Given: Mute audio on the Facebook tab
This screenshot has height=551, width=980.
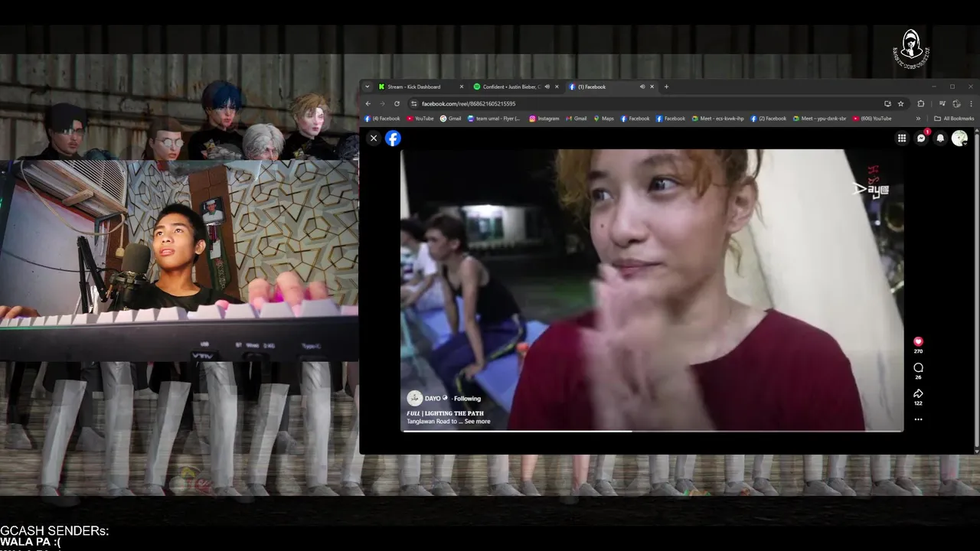Looking at the screenshot, I should pos(642,86).
